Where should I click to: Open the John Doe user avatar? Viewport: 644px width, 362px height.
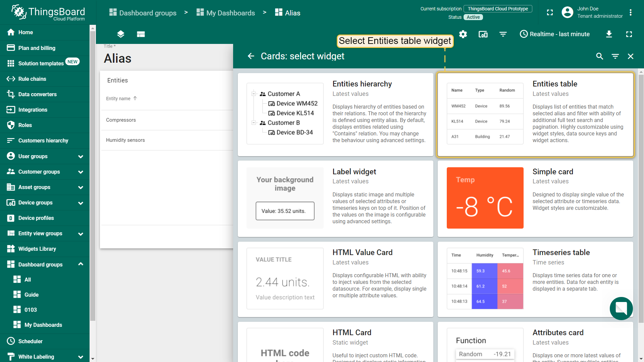[x=567, y=12]
